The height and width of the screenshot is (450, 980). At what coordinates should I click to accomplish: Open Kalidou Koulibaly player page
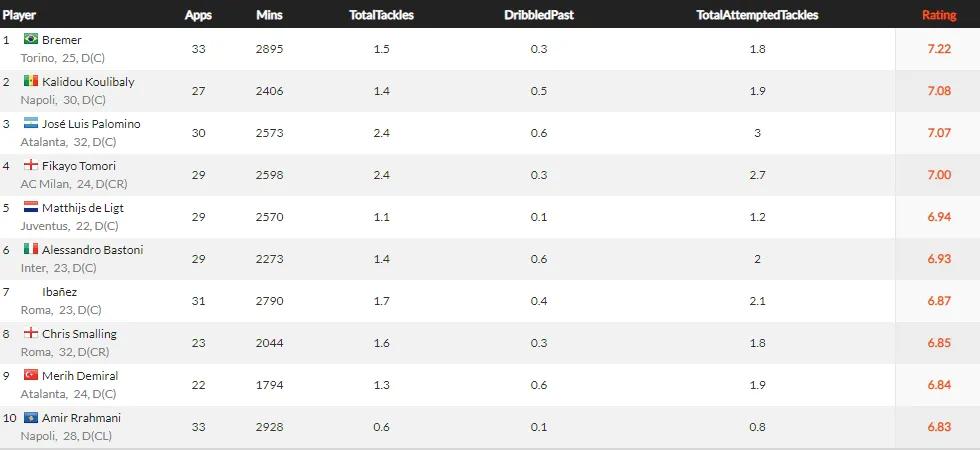(x=88, y=82)
